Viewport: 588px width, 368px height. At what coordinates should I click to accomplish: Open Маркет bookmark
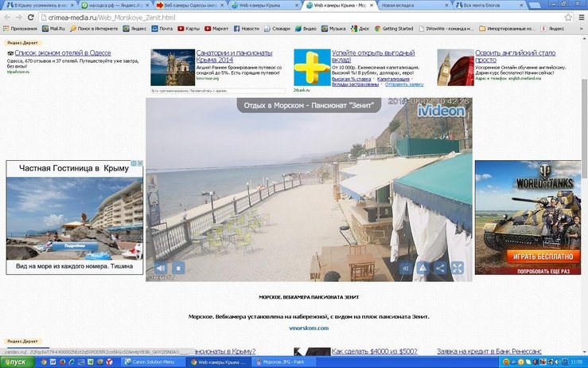(x=216, y=29)
